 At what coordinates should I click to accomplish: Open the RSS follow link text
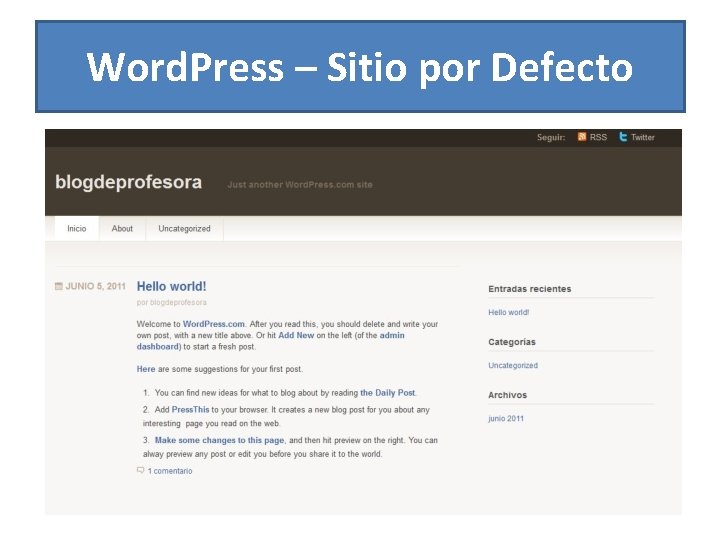[598, 137]
